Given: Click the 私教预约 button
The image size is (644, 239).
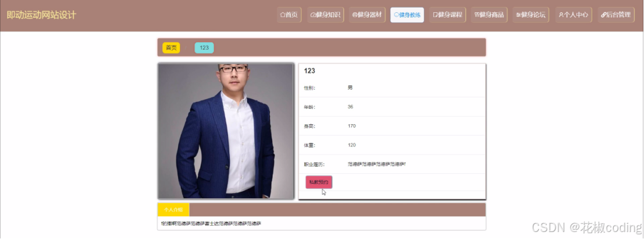Looking at the screenshot, I should click(x=319, y=182).
